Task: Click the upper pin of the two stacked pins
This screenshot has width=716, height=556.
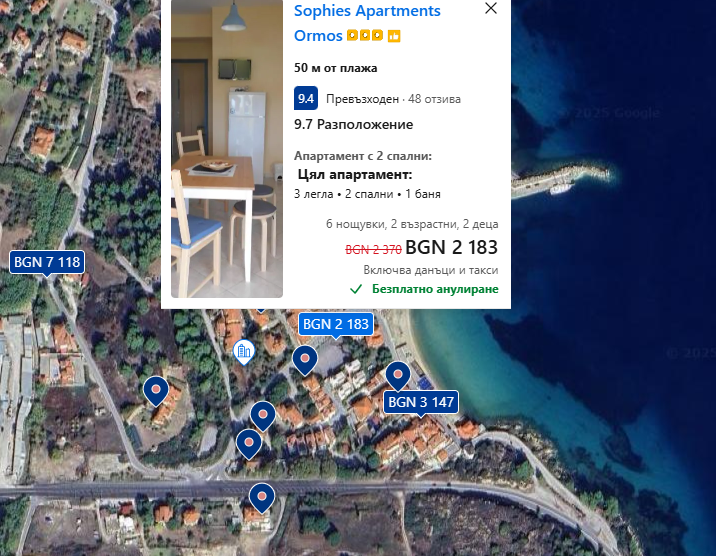Action: (x=263, y=416)
